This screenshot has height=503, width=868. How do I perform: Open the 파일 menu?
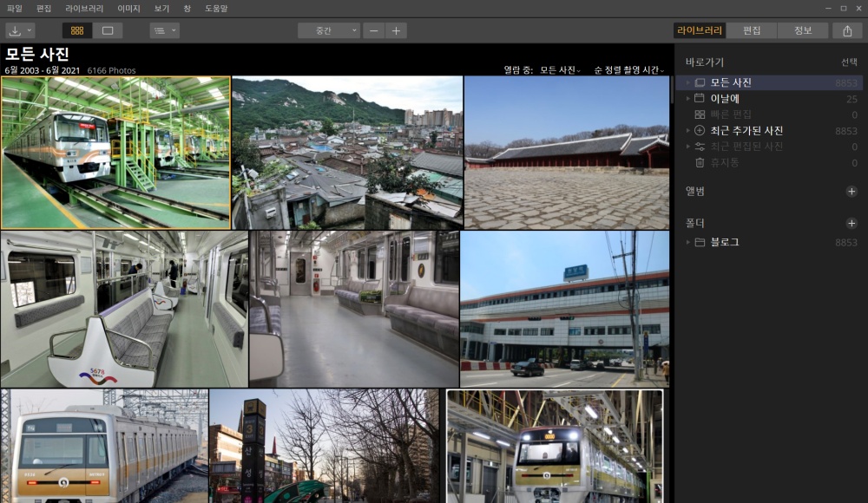point(15,9)
